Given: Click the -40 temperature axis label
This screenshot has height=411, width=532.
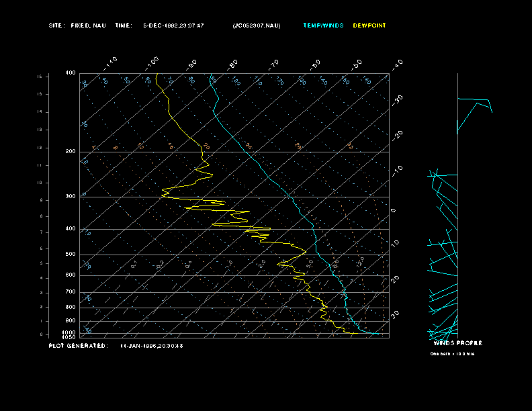Looking at the screenshot, I should coord(398,64).
